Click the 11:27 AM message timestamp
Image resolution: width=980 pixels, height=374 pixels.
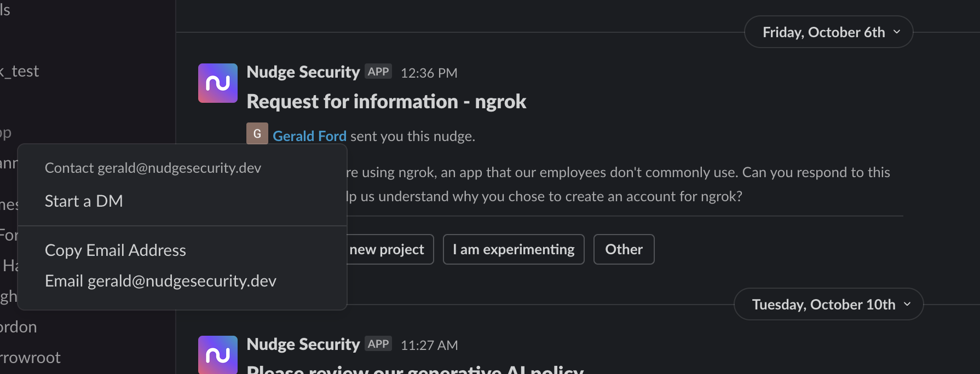pos(429,345)
